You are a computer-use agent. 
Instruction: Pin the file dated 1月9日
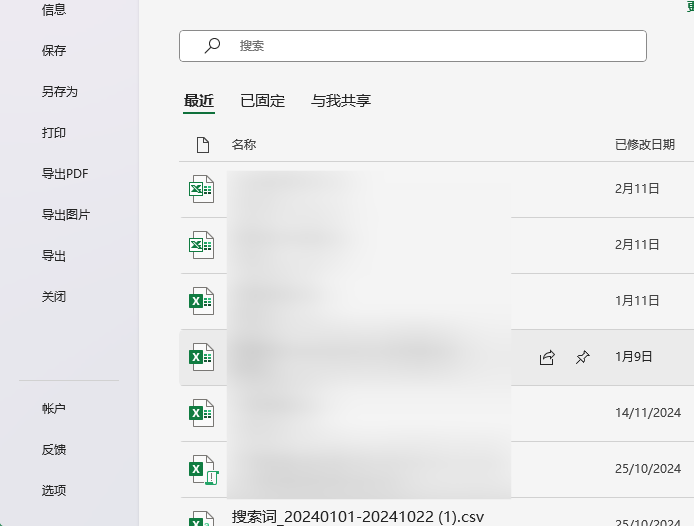tap(582, 357)
